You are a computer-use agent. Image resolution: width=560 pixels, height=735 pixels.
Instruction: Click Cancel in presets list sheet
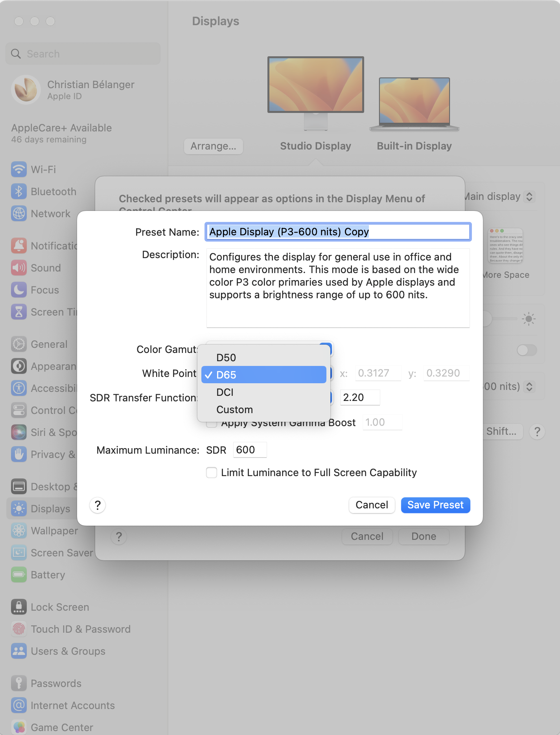(x=367, y=537)
